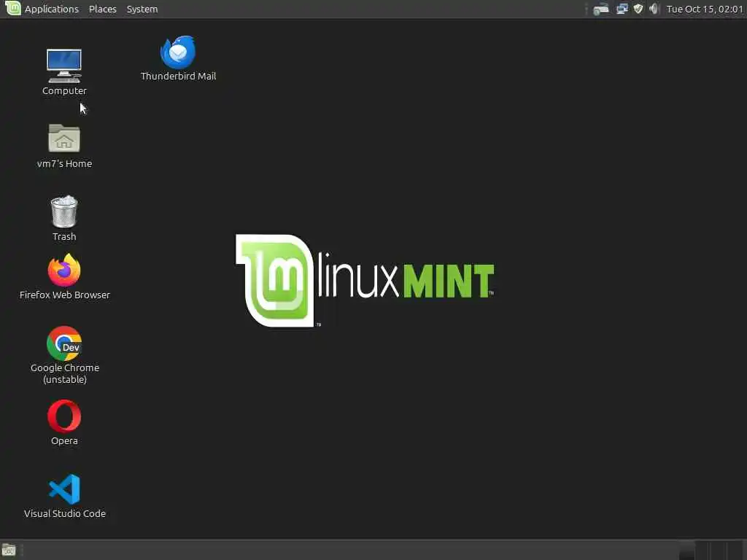
Task: Select the Thunderbird Mail desktop icon
Action: point(178,52)
